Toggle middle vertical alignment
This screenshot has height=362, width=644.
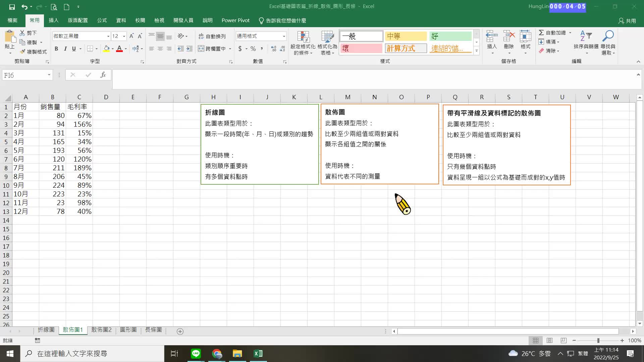[160, 36]
